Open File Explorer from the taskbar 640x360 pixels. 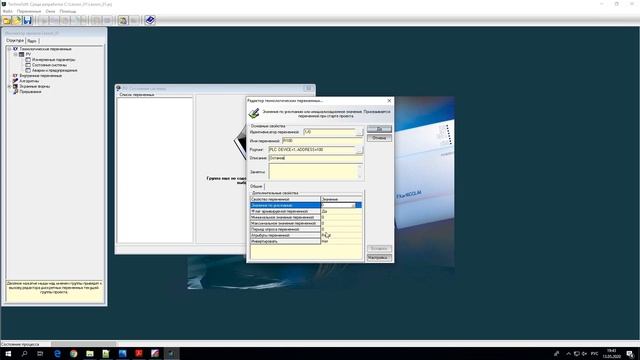click(x=90, y=353)
